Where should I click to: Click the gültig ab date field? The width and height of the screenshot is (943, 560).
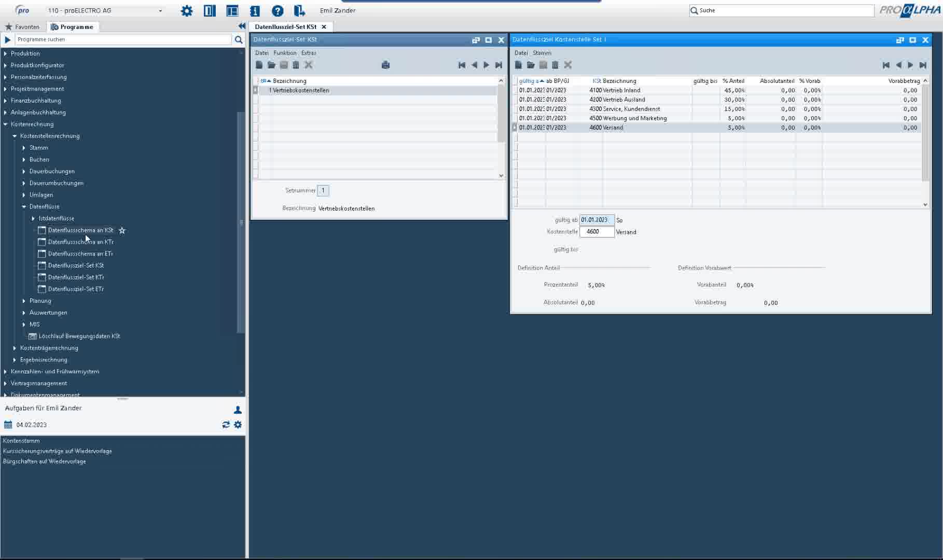click(x=597, y=220)
